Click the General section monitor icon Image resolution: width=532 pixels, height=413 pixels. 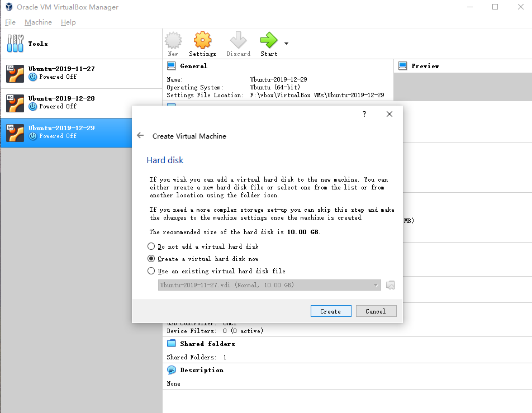tap(172, 66)
